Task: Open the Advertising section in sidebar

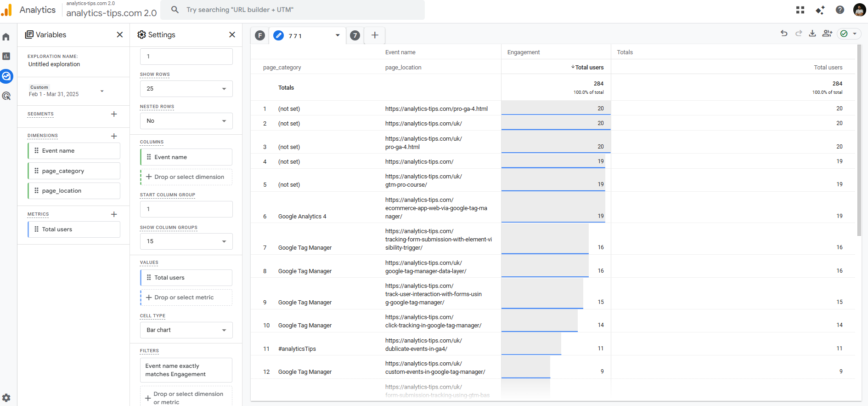Action: 6,96
